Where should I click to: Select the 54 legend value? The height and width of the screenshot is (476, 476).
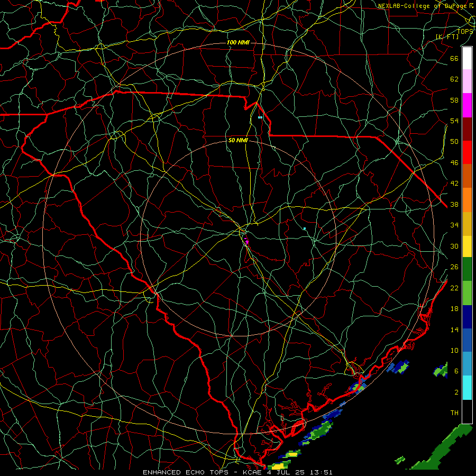(454, 121)
